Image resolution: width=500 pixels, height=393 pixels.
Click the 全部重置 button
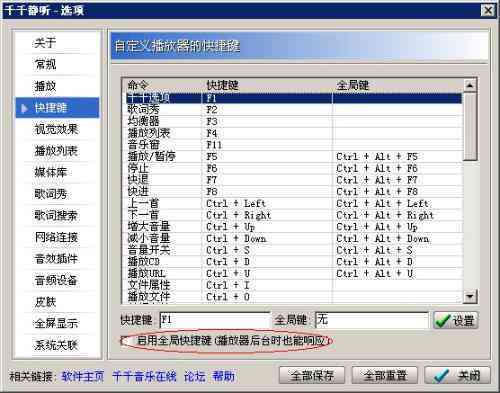tap(385, 375)
